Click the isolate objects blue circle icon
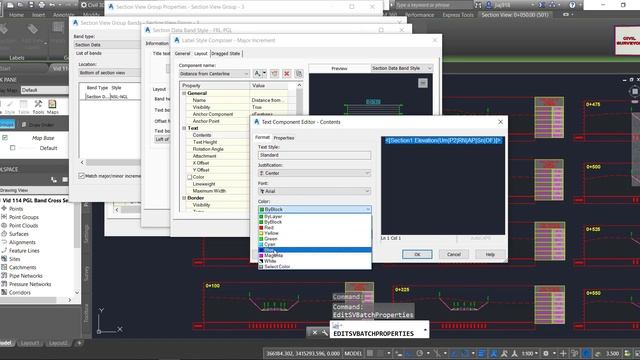Image resolution: width=640 pixels, height=360 pixels. coord(587,353)
